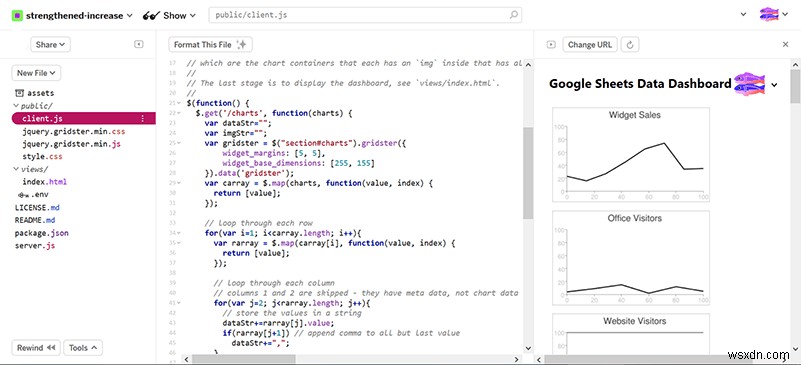Open the assets folder
This screenshot has width=801, height=365.
[40, 93]
